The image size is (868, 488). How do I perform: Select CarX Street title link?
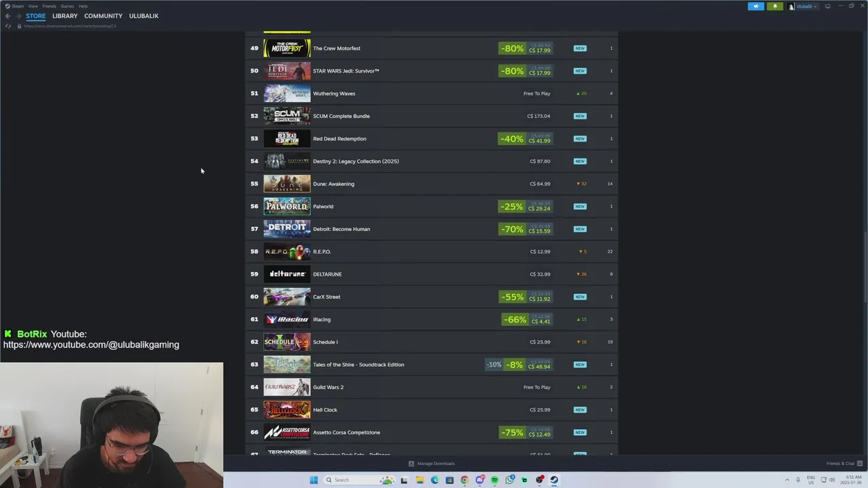[x=326, y=297]
